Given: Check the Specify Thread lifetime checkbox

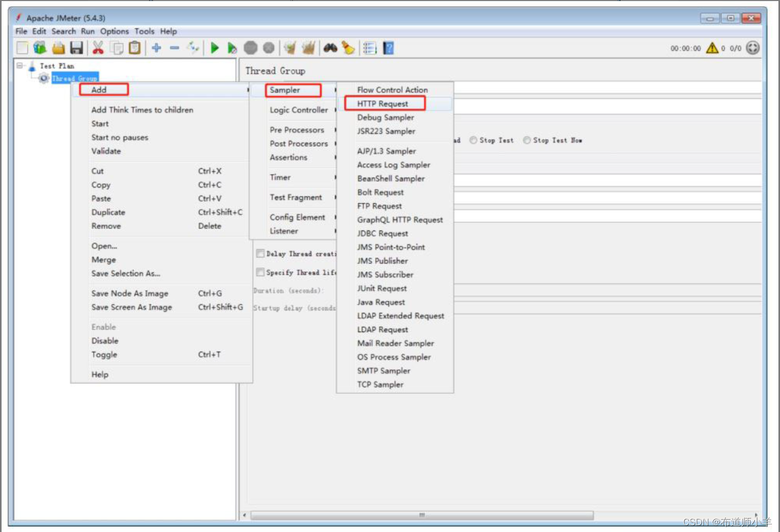Looking at the screenshot, I should click(x=261, y=272).
